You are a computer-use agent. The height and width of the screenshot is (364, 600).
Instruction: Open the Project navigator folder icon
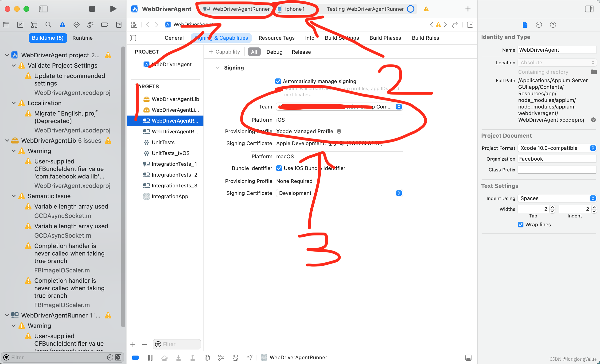tap(6, 25)
